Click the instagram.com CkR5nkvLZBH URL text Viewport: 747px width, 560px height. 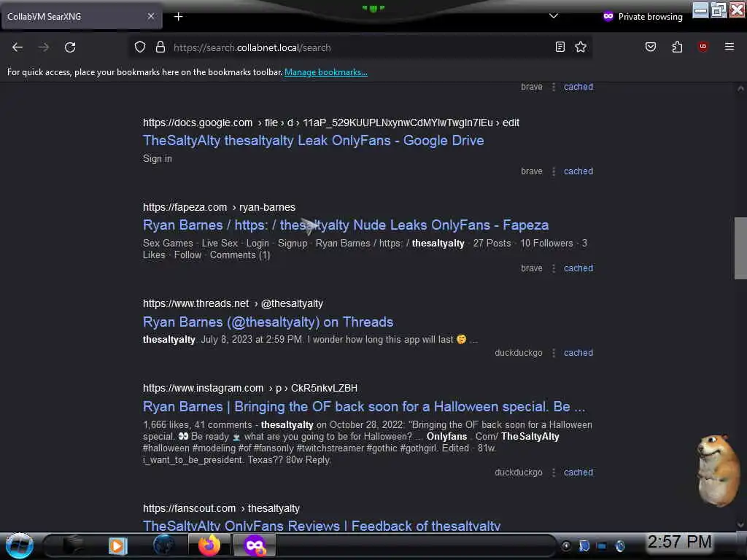(x=250, y=388)
